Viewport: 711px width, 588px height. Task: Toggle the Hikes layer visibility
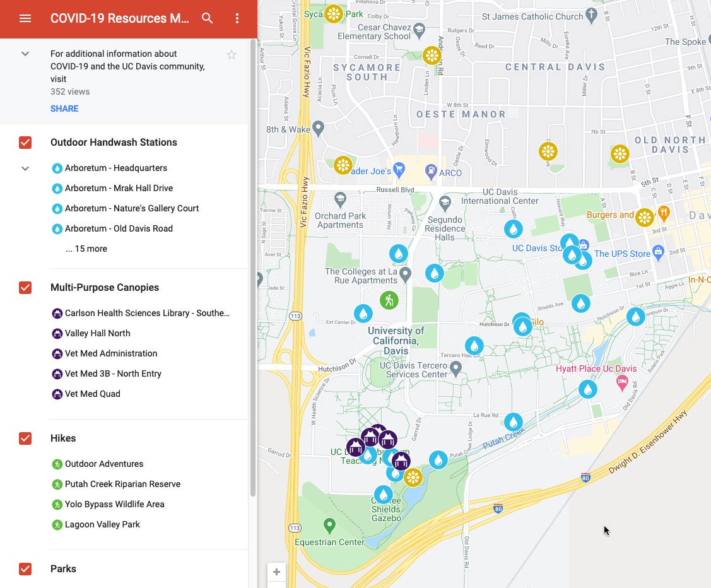tap(25, 438)
